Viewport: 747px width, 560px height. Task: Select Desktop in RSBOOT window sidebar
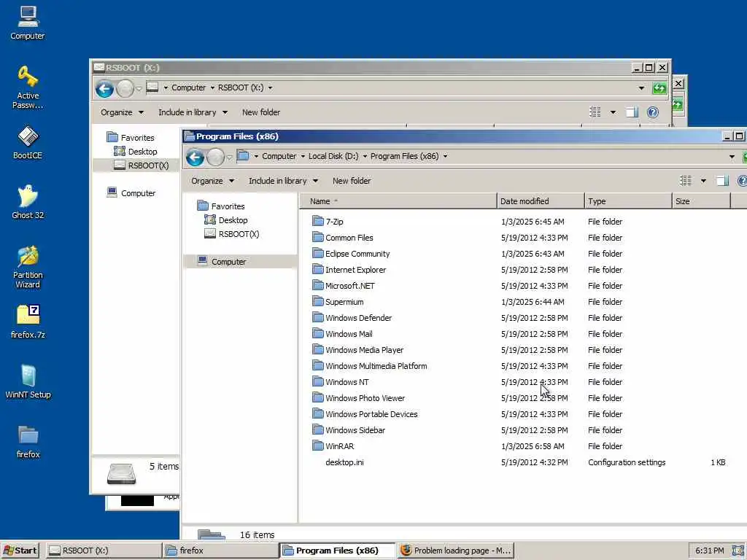pyautogui.click(x=135, y=152)
